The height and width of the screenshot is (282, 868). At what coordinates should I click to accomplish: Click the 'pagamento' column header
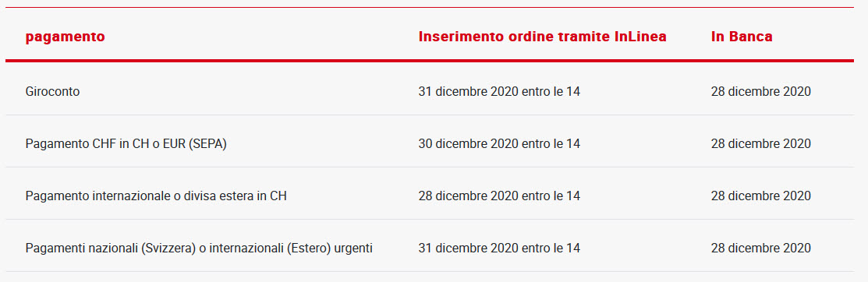pos(65,37)
